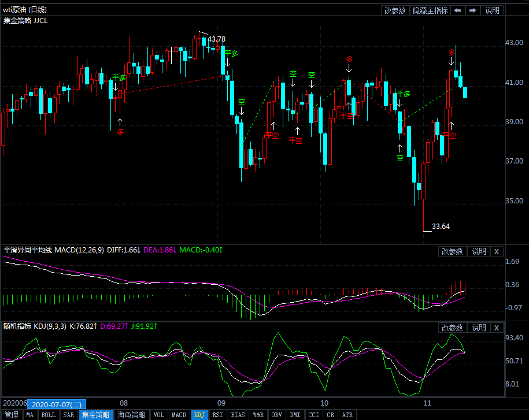The width and height of the screenshot is (529, 420).
Task: Close the KDJ indicator panel with X
Action: pyautogui.click(x=497, y=328)
